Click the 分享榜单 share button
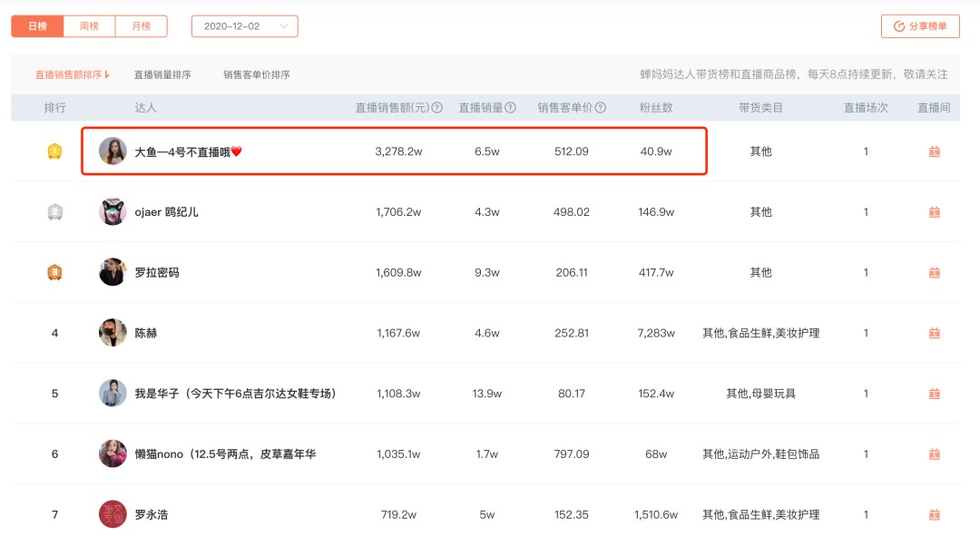This screenshot has height=536, width=980. click(920, 26)
